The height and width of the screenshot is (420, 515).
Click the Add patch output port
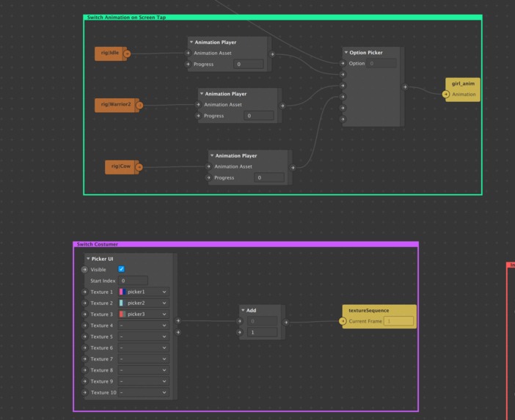coord(286,323)
